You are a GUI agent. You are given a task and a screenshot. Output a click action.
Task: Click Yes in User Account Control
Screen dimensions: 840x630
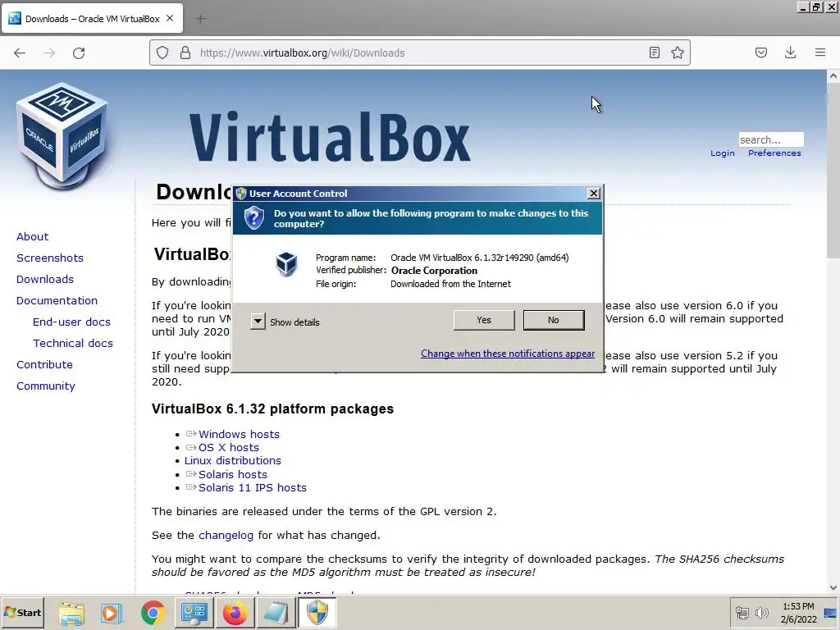point(484,320)
